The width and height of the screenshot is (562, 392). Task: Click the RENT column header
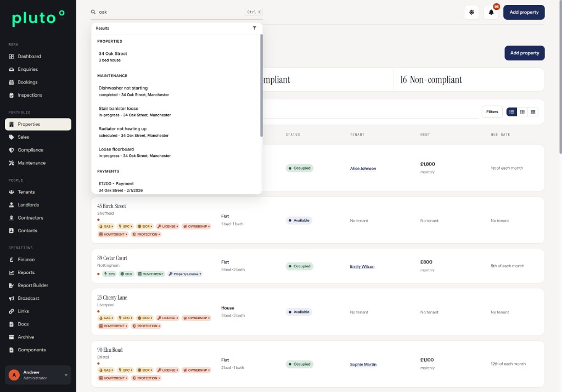(x=425, y=135)
